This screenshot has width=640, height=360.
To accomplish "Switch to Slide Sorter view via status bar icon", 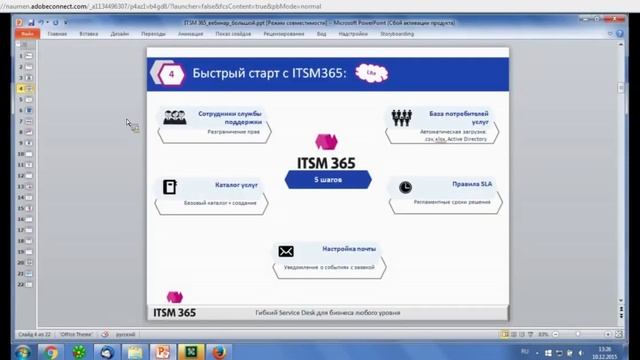I will point(514,334).
